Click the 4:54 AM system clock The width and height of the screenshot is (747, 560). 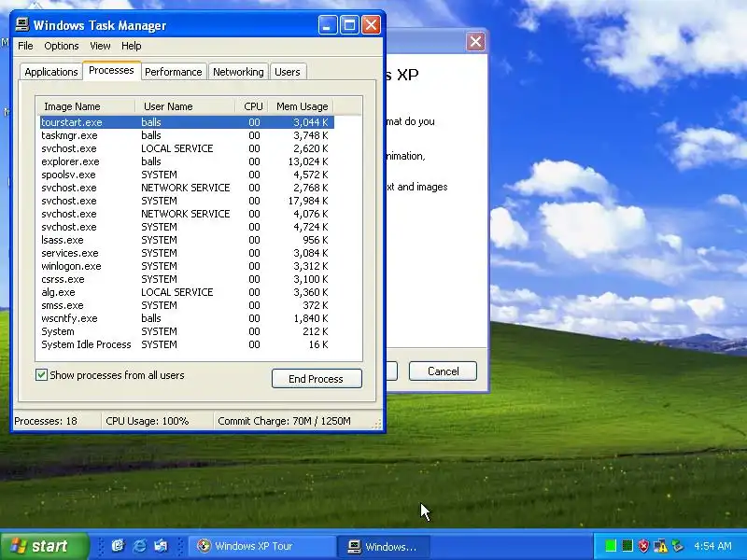(x=712, y=546)
